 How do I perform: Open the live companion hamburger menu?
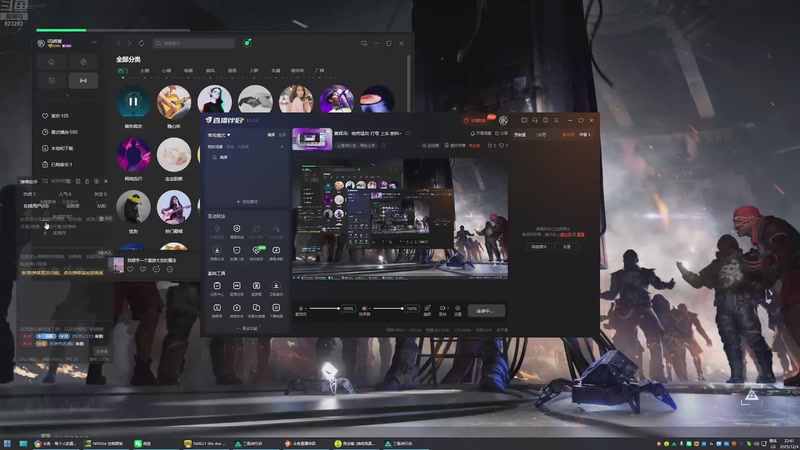(556, 120)
